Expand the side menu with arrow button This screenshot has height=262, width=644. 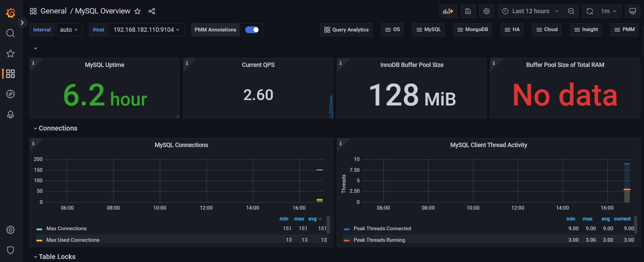[x=22, y=23]
